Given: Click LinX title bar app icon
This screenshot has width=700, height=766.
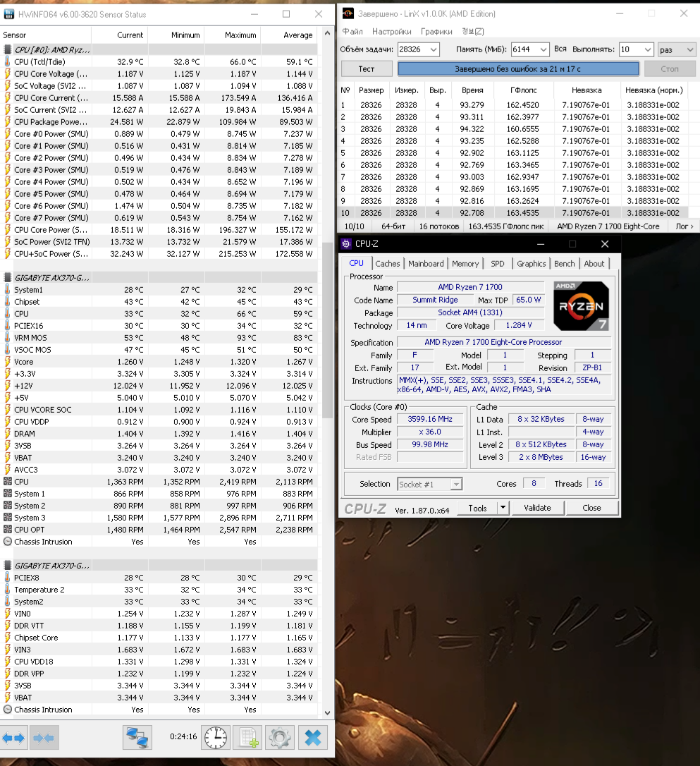Looking at the screenshot, I should (348, 13).
